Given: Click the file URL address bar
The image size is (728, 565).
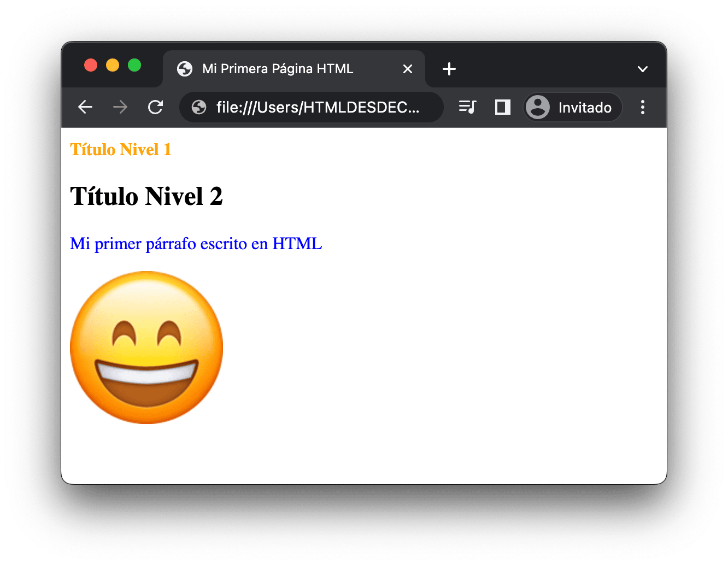Looking at the screenshot, I should pyautogui.click(x=318, y=107).
